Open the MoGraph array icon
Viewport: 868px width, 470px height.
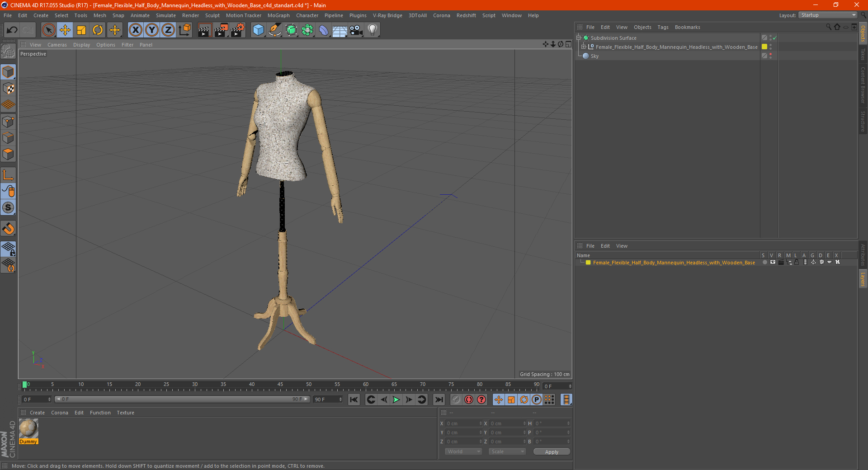[x=307, y=30]
